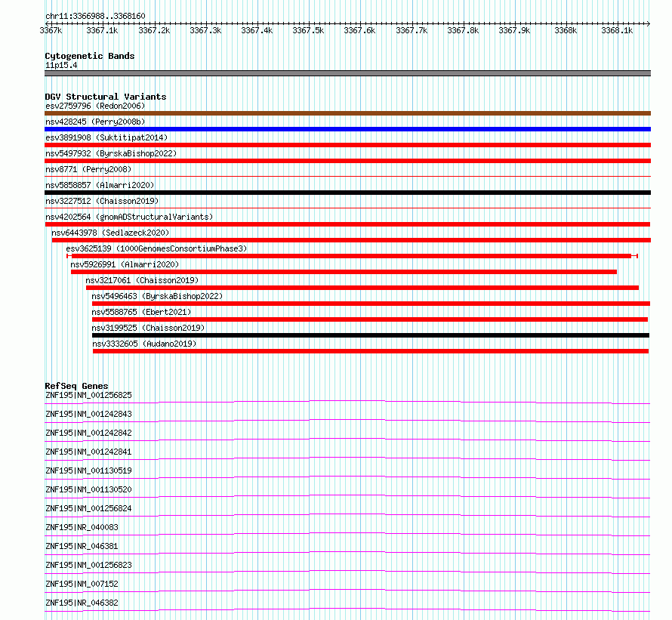Click the 11p15.4 band name text

tap(61, 65)
